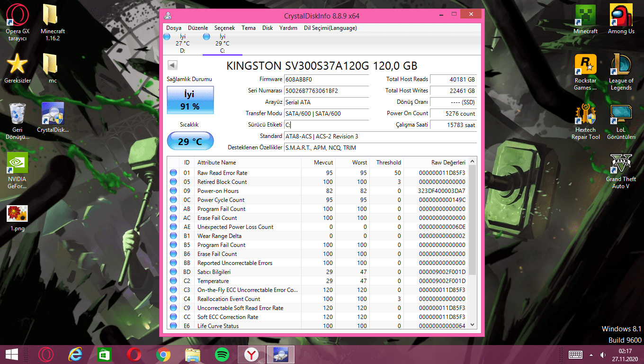
Task: Open Opera GX from the taskbar
Action: pos(46,355)
